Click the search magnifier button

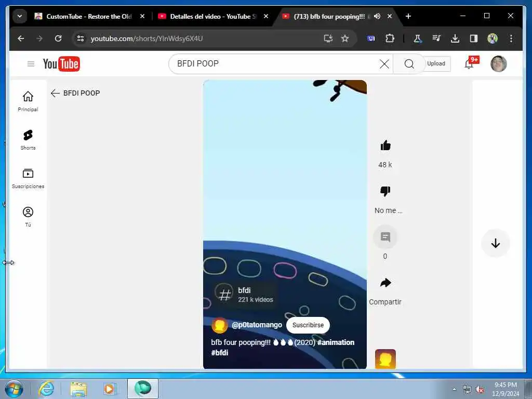(409, 64)
